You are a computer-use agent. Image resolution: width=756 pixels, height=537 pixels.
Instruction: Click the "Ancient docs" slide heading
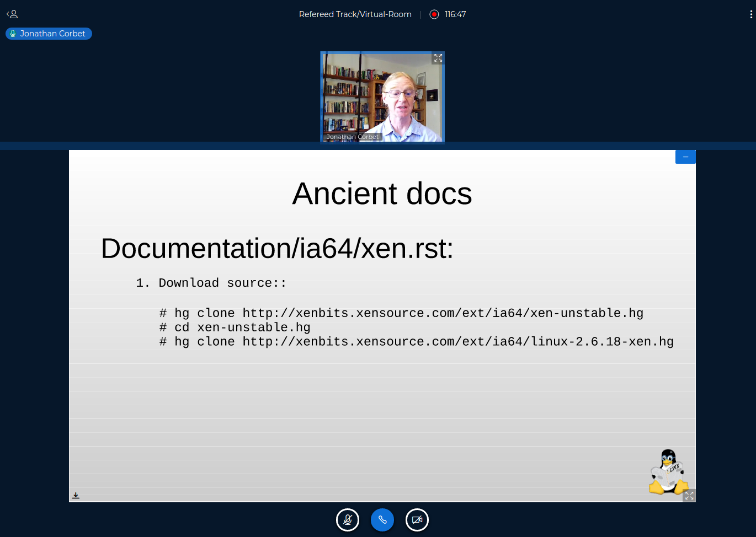382,194
